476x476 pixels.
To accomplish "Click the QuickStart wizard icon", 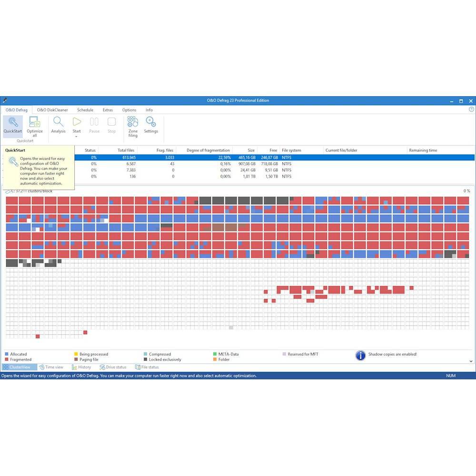I will 12,122.
